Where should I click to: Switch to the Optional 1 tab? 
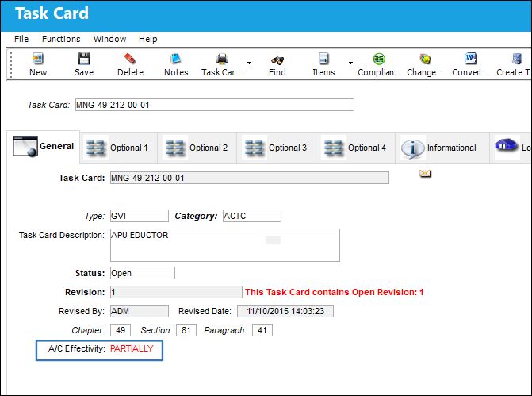point(118,148)
